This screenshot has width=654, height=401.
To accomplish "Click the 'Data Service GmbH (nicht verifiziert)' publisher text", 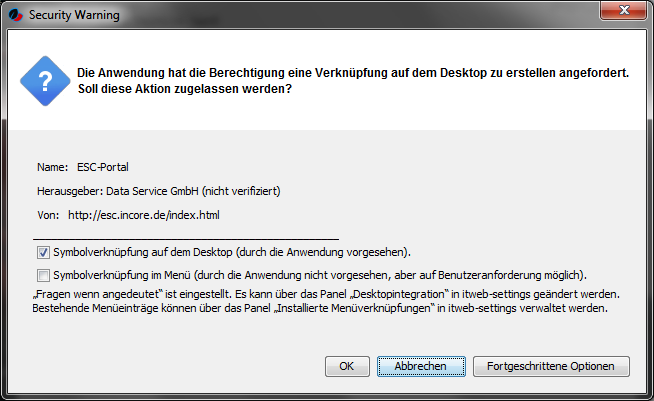I will (x=193, y=191).
